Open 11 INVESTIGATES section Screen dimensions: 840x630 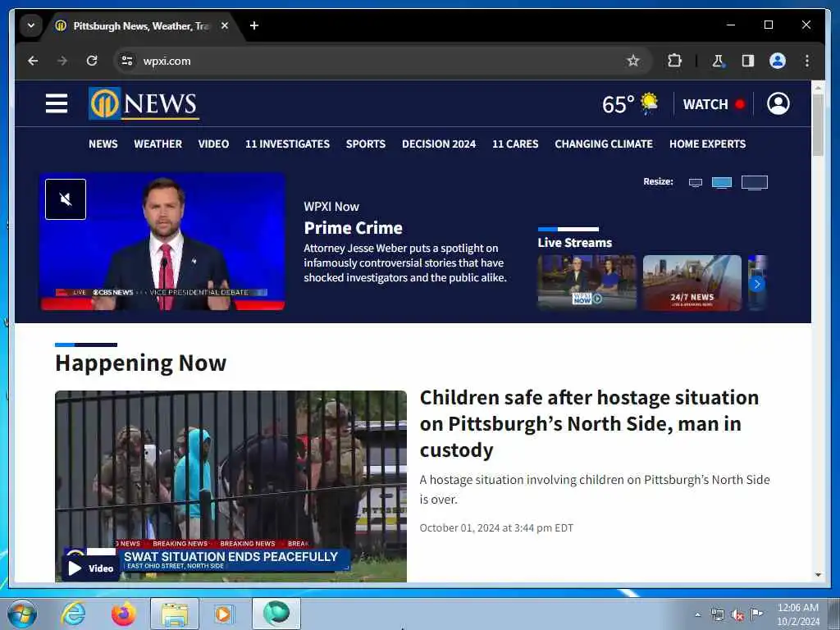tap(287, 144)
